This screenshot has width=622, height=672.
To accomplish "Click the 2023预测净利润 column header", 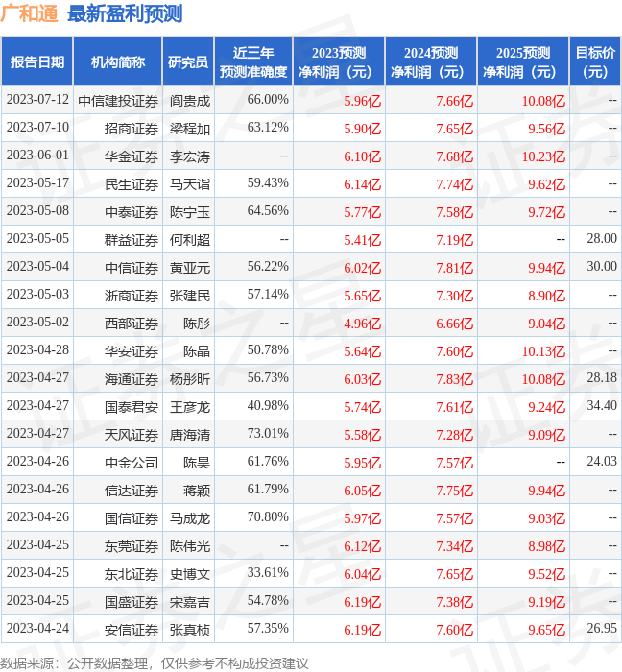I will (x=339, y=62).
